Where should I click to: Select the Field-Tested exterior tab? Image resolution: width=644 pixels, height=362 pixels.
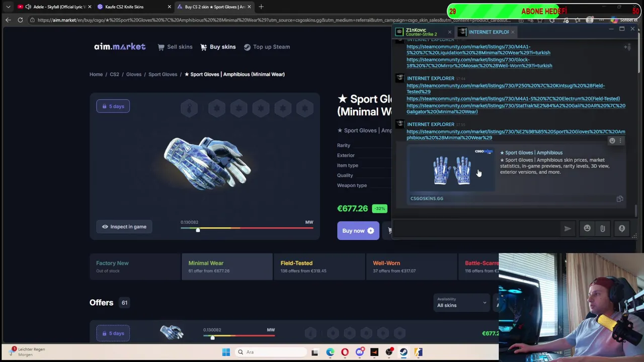pos(319,266)
